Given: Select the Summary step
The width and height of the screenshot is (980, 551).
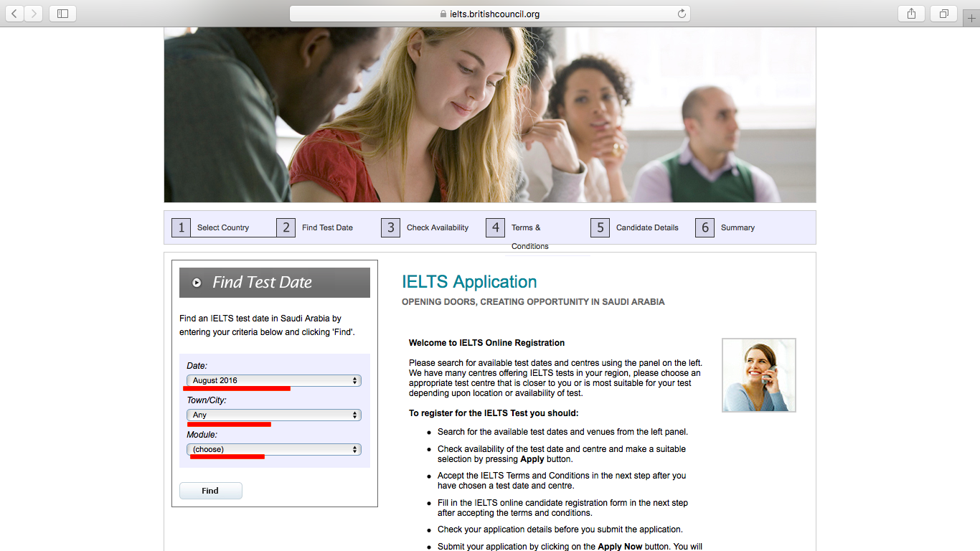Looking at the screenshot, I should (x=738, y=227).
